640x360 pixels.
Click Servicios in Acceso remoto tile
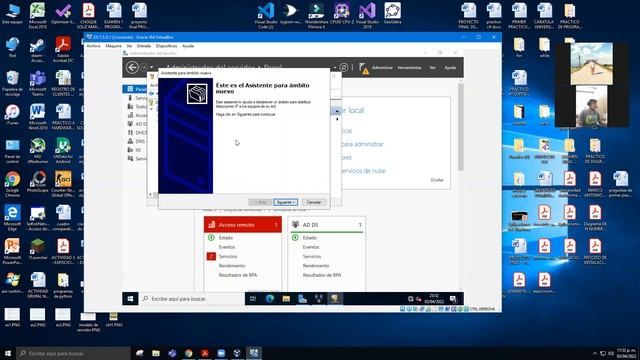228,256
